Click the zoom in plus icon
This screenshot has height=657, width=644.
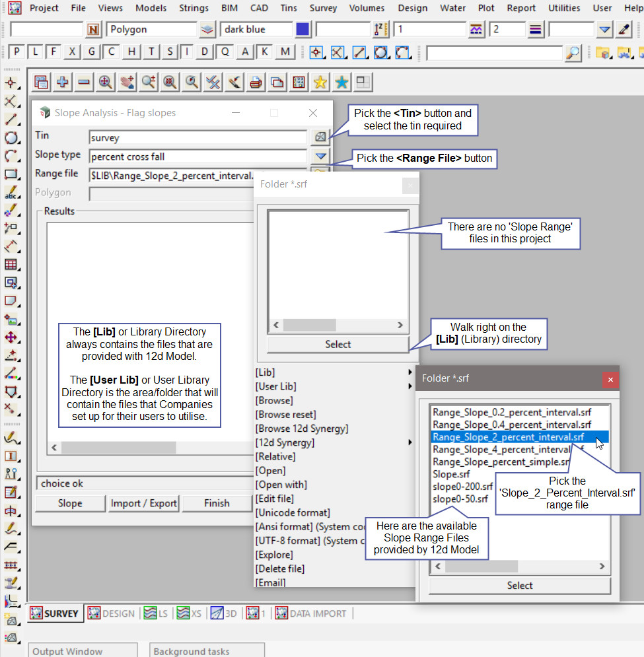[x=63, y=82]
